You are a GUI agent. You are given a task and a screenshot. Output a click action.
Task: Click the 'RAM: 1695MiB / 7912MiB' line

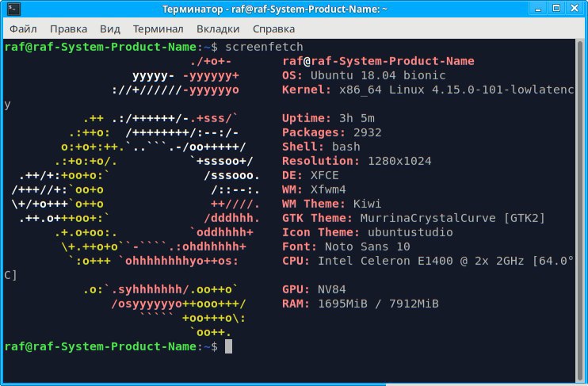360,304
